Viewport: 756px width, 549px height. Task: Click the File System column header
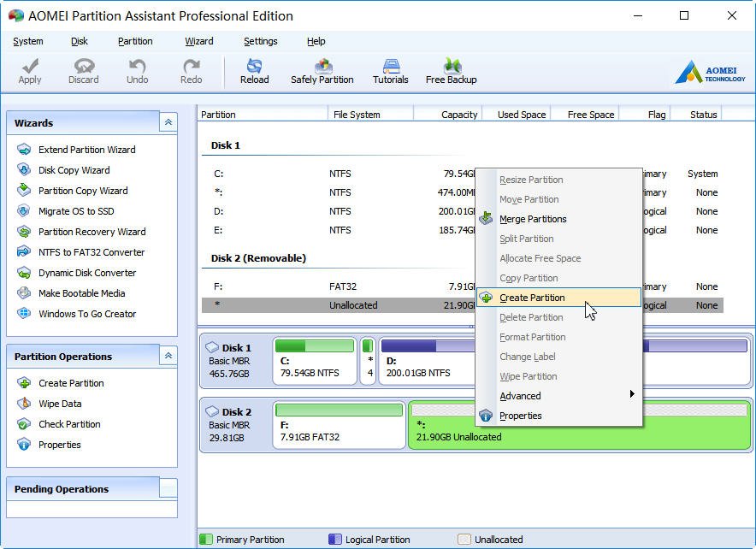click(x=370, y=115)
